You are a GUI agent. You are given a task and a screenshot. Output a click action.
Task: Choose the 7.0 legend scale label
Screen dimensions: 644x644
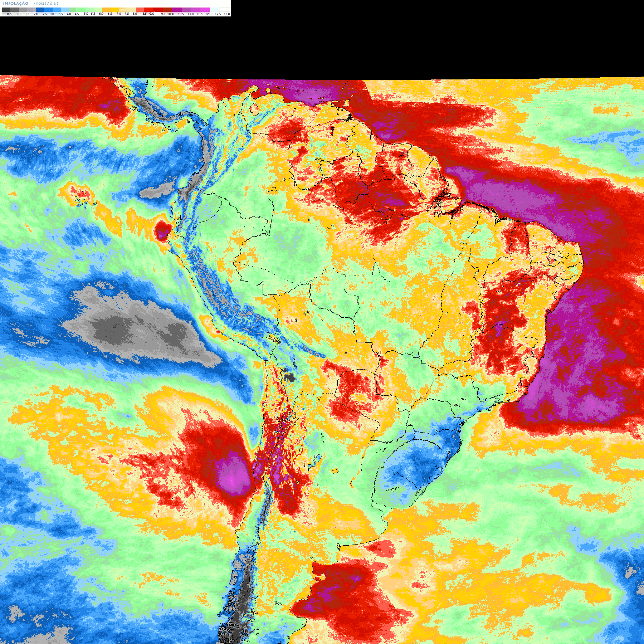(119, 14)
